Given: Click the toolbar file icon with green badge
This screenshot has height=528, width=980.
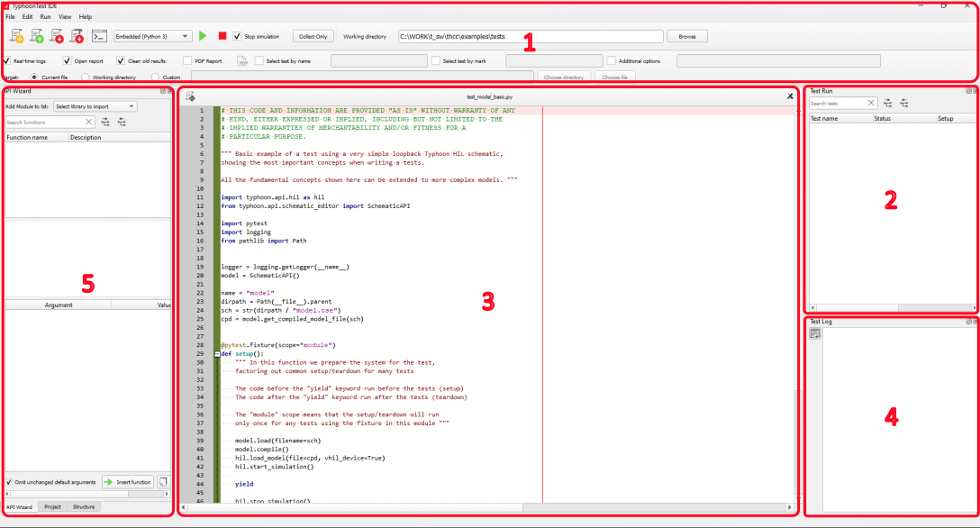Looking at the screenshot, I should 37,36.
